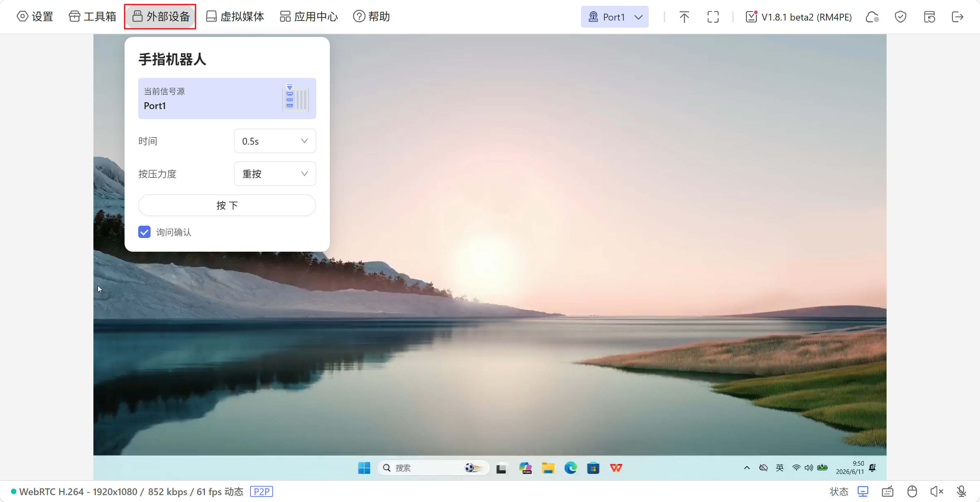
Task: Open clock showing 9:50 2026/6/11
Action: pos(850,468)
